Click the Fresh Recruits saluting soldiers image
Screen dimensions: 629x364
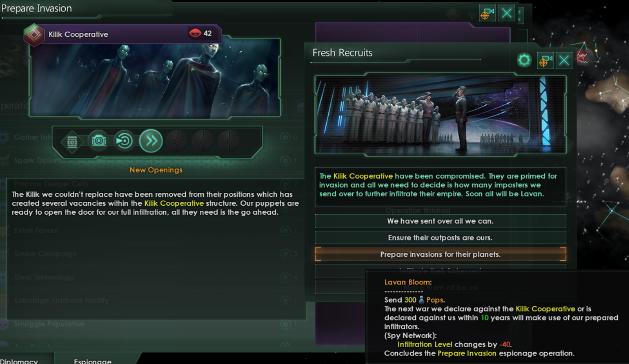click(x=440, y=114)
